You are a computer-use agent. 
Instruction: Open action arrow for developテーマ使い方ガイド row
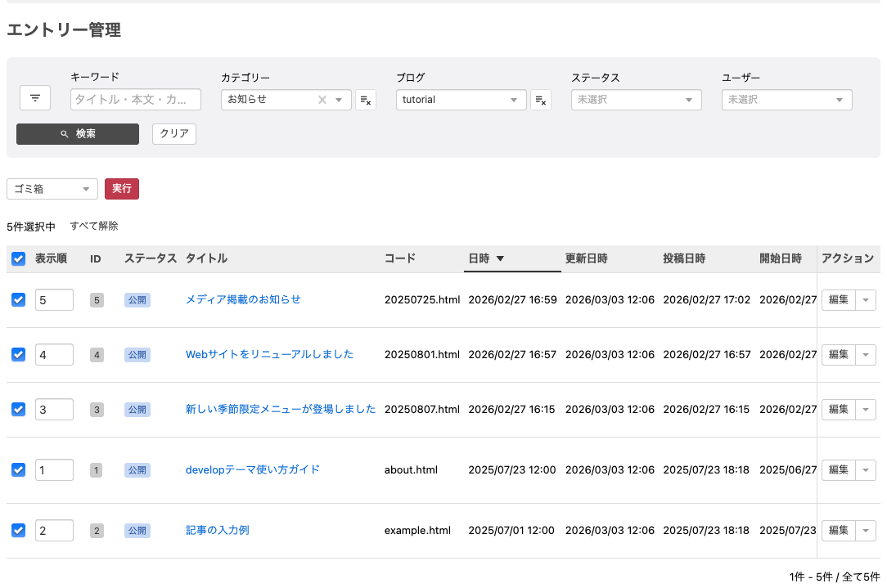click(866, 470)
